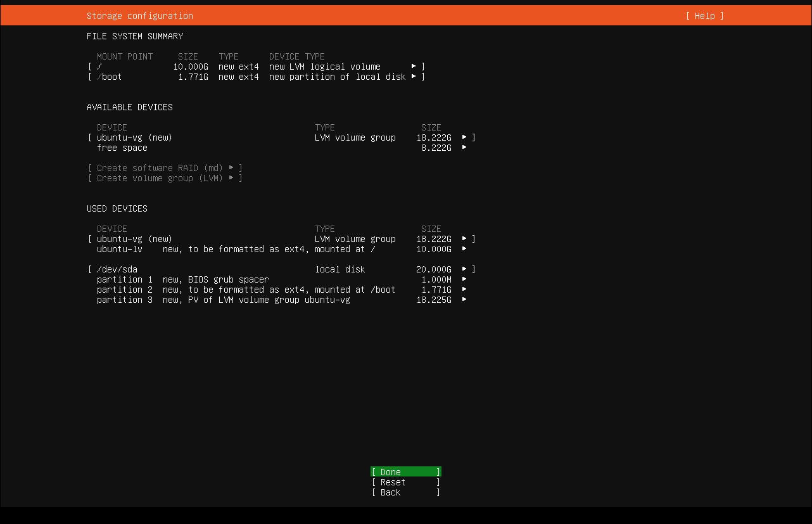Select partition 2 mounted at /boot row
This screenshot has height=524, width=812.
(x=282, y=290)
